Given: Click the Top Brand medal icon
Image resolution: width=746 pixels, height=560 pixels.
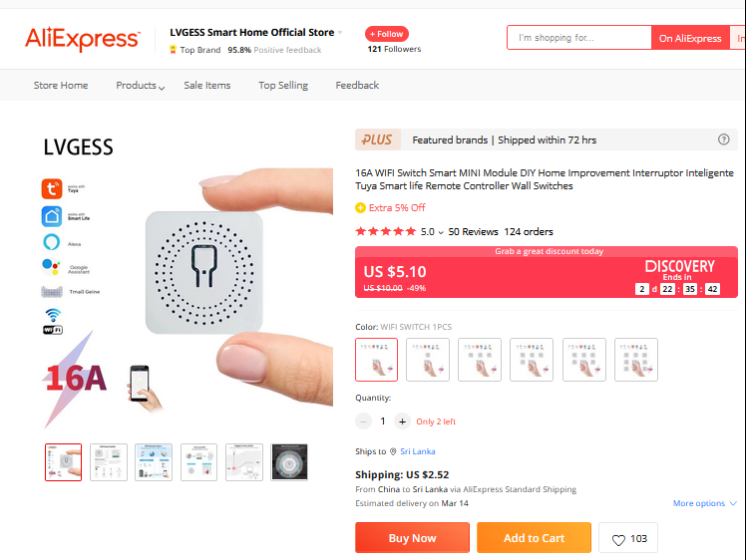Looking at the screenshot, I should (x=173, y=50).
